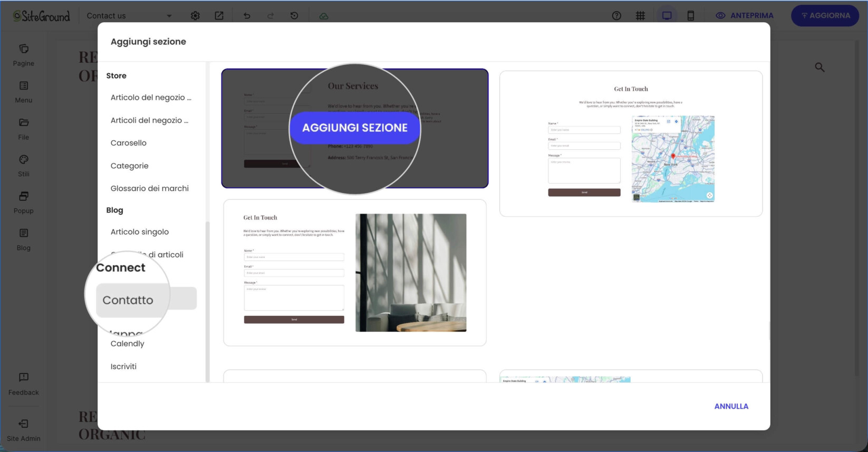Select Articolo singolo under Blog

click(140, 232)
